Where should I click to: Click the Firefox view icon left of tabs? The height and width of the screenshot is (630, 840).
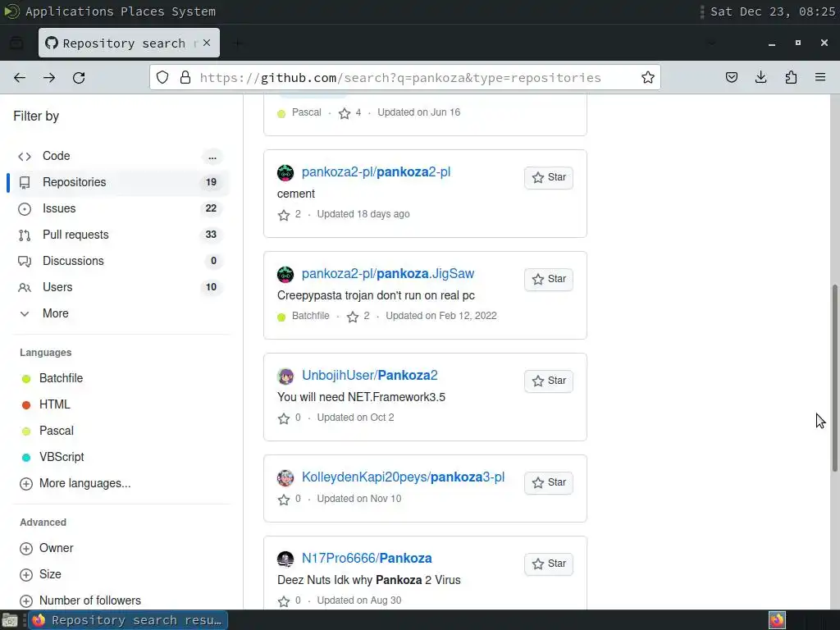point(16,43)
